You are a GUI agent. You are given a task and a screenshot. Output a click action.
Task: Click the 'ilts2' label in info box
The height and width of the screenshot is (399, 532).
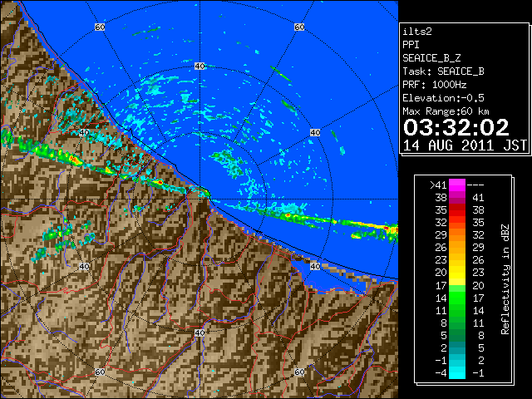click(x=417, y=32)
